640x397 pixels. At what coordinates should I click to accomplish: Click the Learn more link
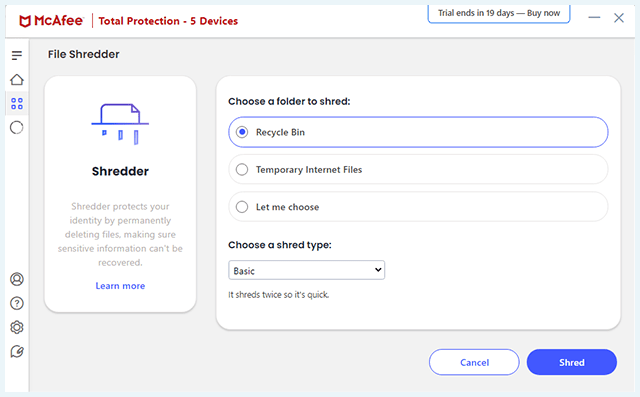click(120, 286)
